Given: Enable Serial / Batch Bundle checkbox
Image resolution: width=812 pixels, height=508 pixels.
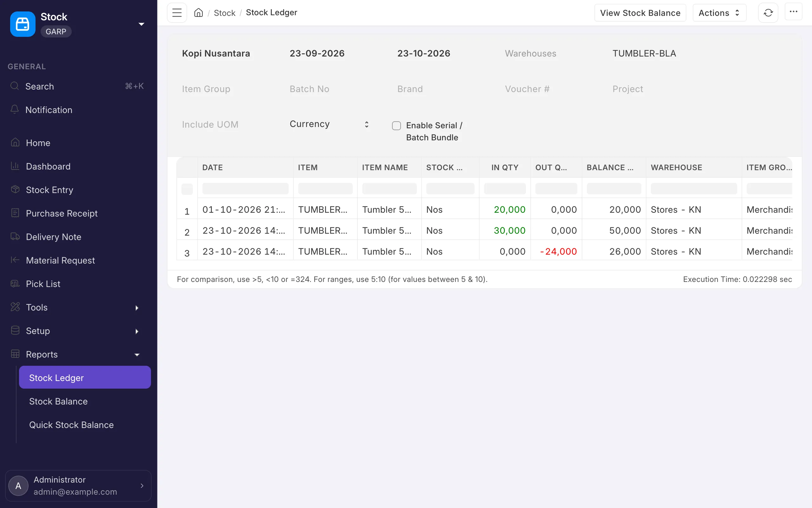Looking at the screenshot, I should point(396,126).
